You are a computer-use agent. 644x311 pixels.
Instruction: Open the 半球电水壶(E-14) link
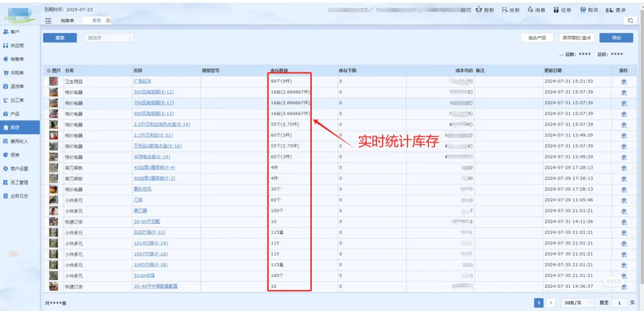[x=152, y=157]
